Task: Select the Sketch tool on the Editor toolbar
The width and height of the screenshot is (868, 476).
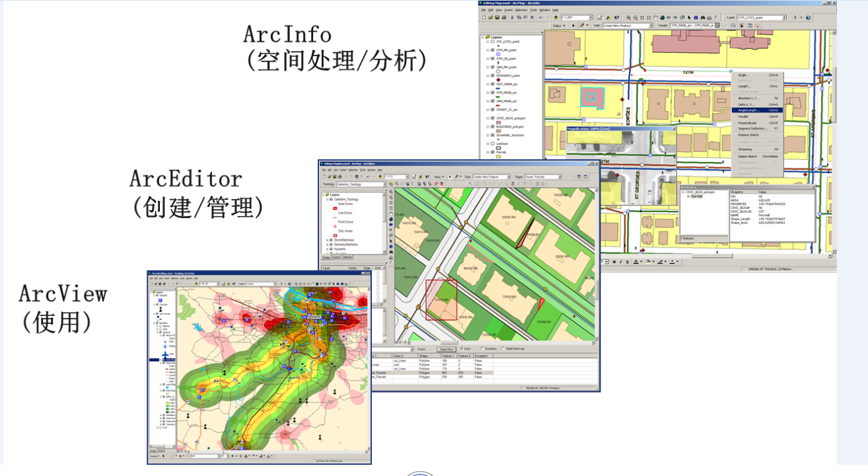Action: 582,25
